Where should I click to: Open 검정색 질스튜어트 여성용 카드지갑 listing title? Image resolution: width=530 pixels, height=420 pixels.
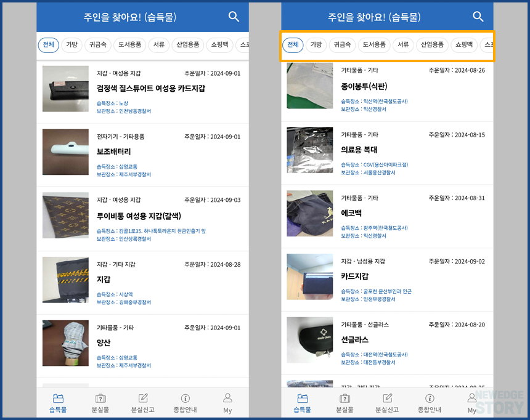[151, 89]
